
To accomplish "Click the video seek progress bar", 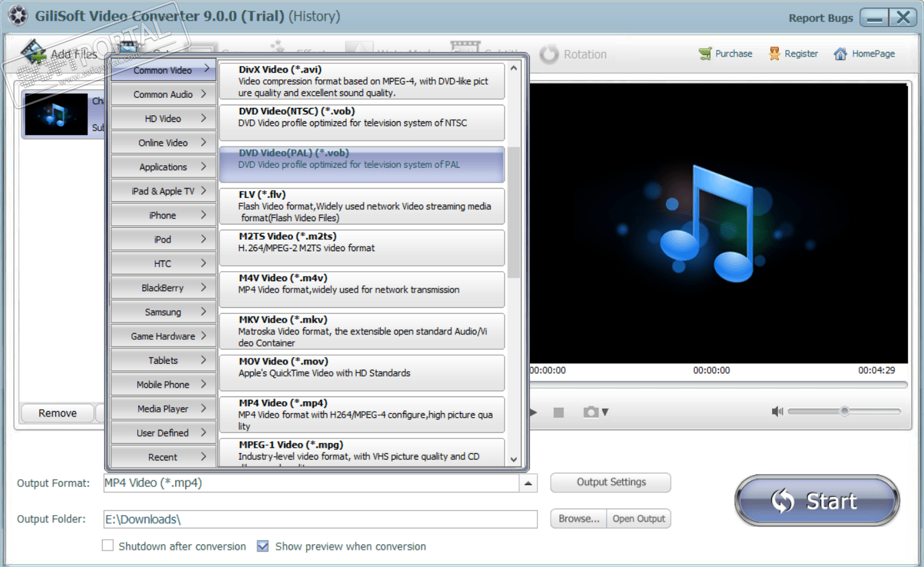I will [x=719, y=384].
